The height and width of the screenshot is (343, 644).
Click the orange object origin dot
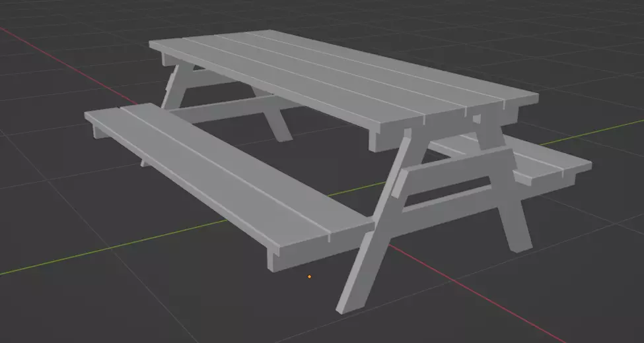(309, 276)
